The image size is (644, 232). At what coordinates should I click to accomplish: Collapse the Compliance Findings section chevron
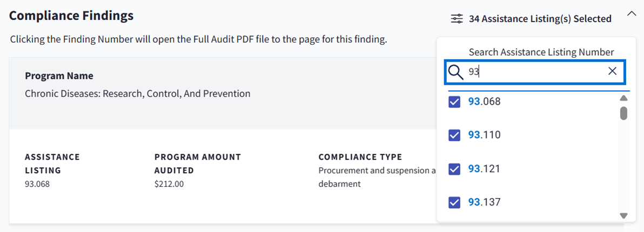pyautogui.click(x=631, y=15)
